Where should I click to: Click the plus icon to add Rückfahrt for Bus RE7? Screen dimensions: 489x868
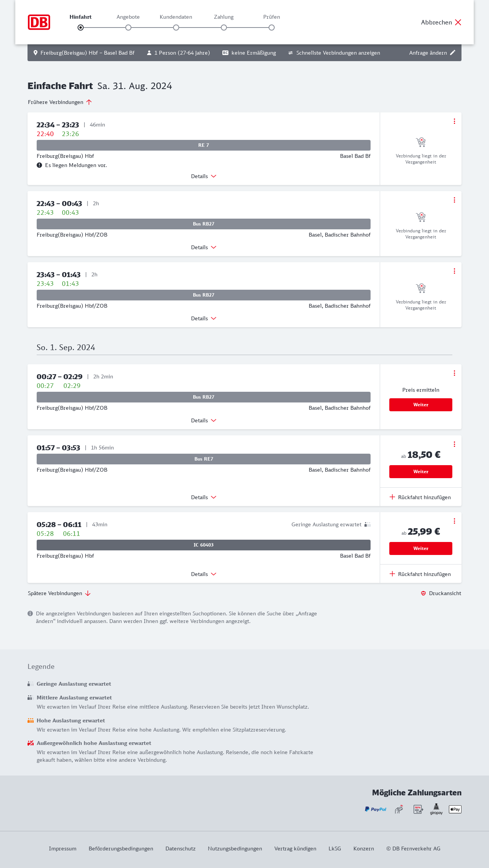click(x=392, y=497)
